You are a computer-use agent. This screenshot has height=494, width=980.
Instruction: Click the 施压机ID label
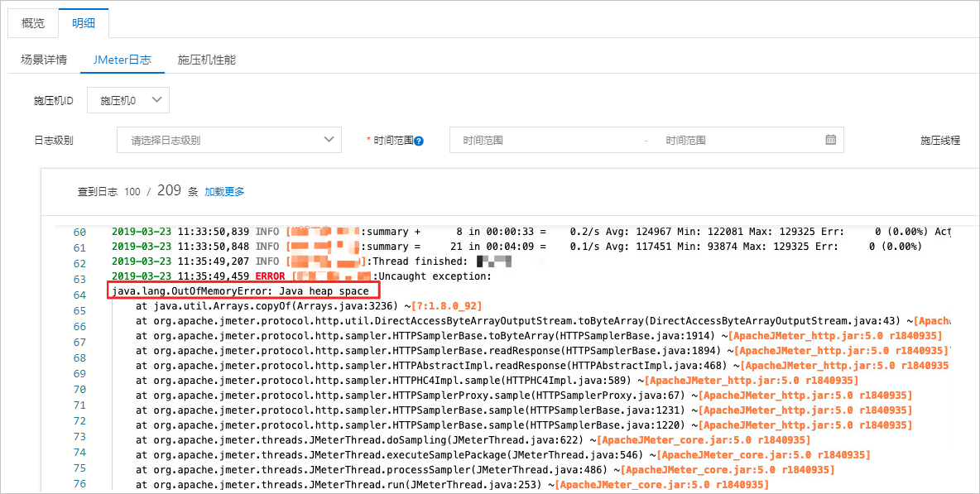pos(53,101)
